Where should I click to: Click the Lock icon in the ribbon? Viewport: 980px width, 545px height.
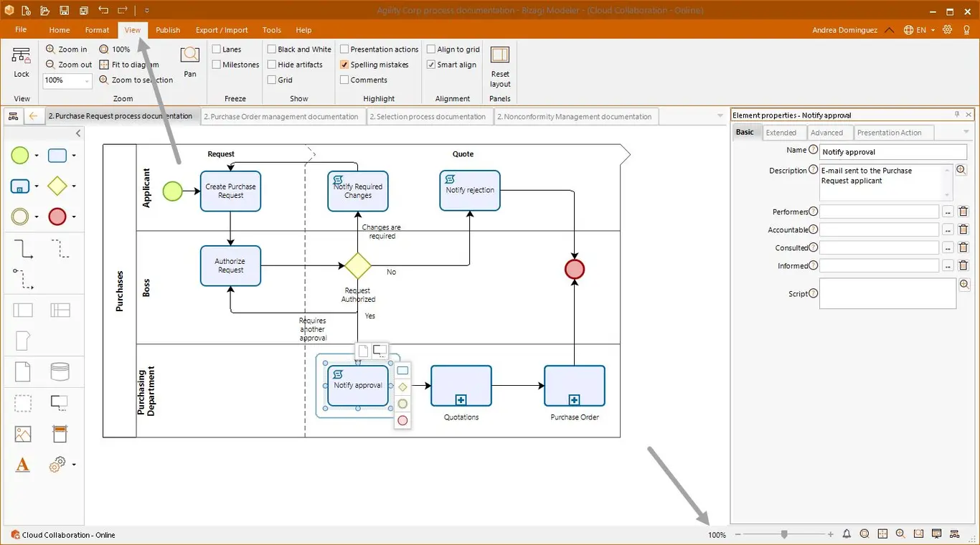[x=22, y=62]
